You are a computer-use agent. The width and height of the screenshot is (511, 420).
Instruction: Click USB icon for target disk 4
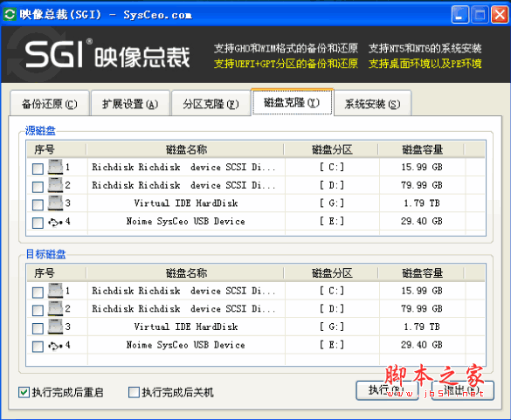55,346
